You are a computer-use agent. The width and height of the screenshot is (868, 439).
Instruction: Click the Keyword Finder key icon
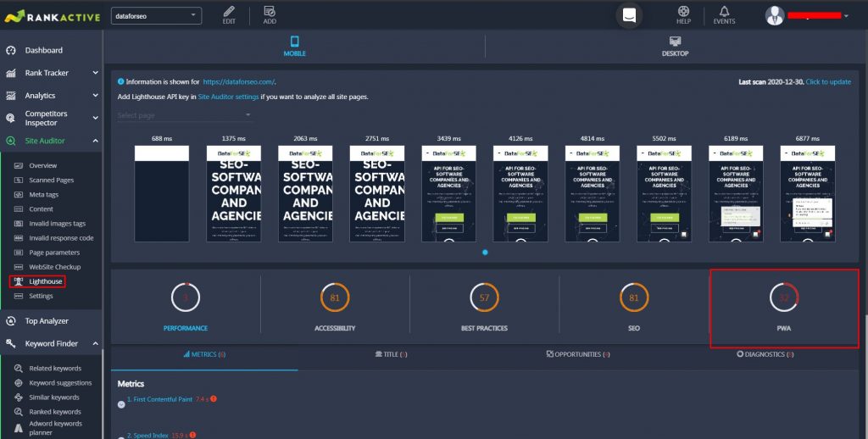tap(11, 344)
